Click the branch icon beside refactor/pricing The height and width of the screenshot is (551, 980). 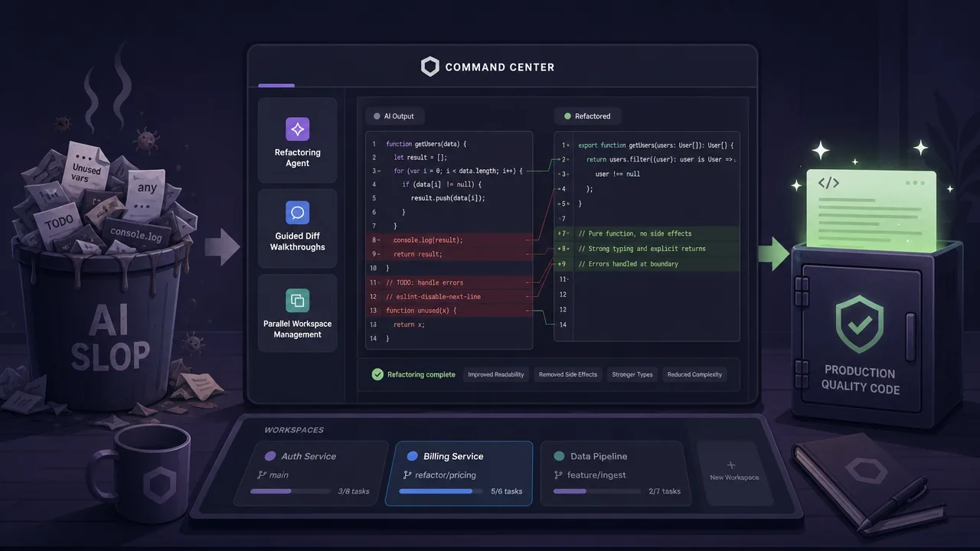tap(407, 475)
